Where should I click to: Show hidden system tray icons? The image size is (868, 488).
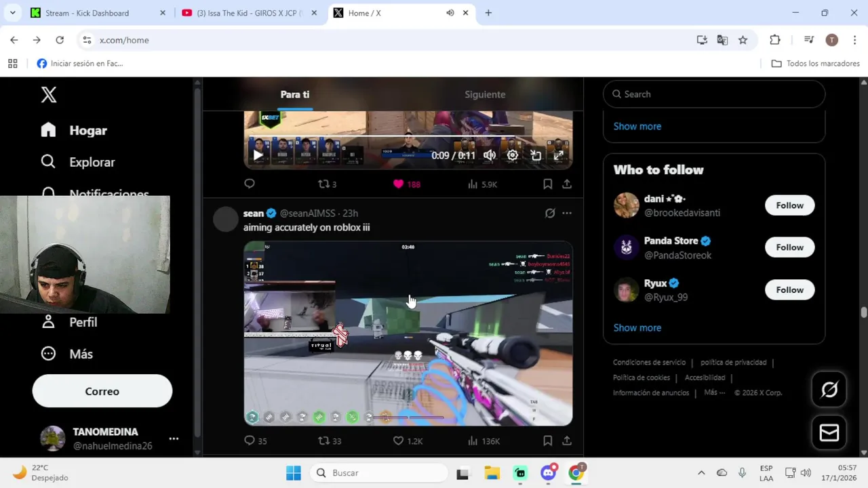pos(701,473)
